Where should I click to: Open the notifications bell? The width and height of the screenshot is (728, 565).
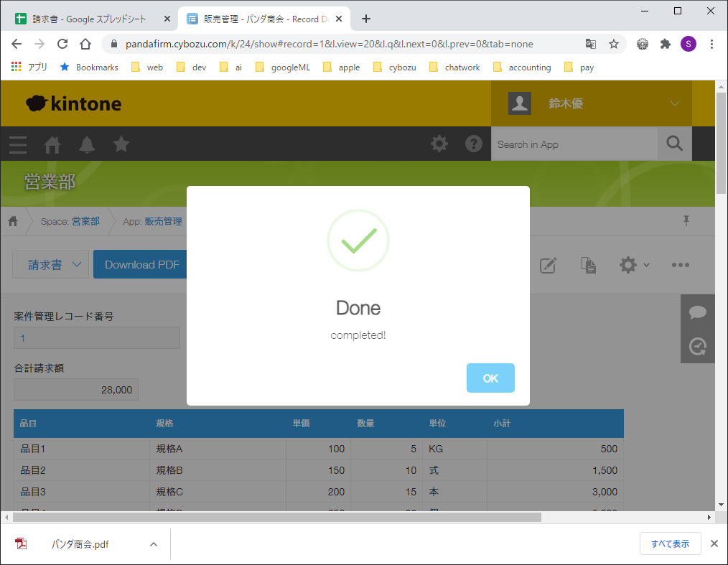(87, 144)
